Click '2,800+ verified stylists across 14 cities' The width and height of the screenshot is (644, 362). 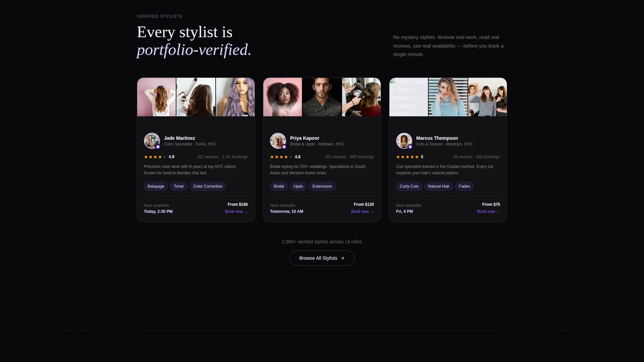click(x=322, y=242)
